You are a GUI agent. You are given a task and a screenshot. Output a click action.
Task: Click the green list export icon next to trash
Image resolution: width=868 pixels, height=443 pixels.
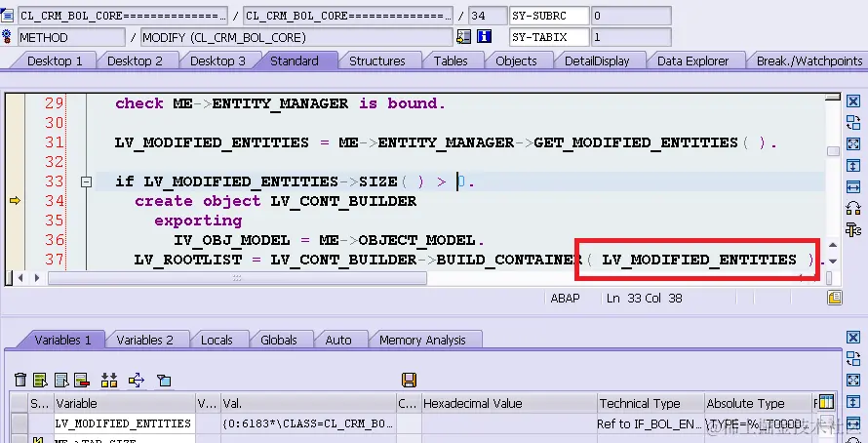(40, 380)
